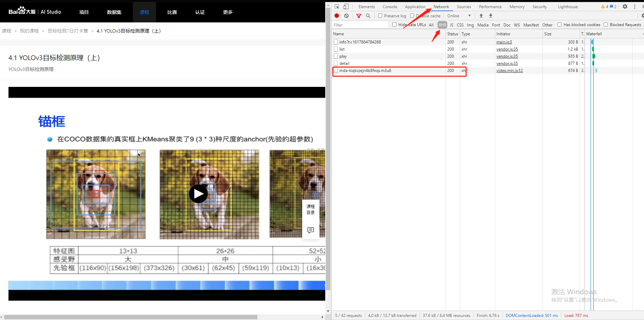Open the vendor.js:35 initiator link
Viewport: 644px width, 320px height.
pyautogui.click(x=507, y=49)
